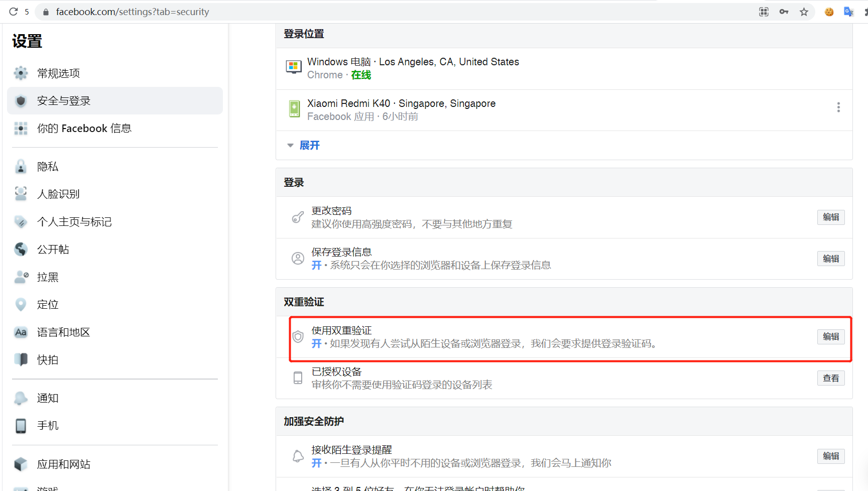Click the 展开 disclosure triangle arrow

point(290,146)
